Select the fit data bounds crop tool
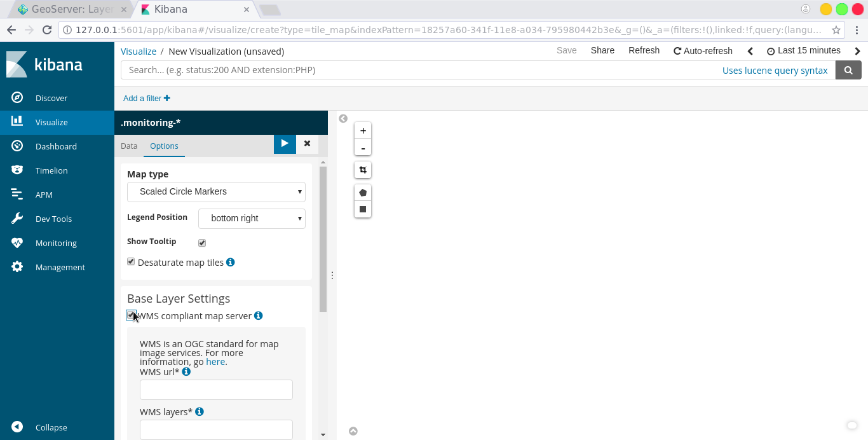Screen dimensions: 868x440 (363, 170)
